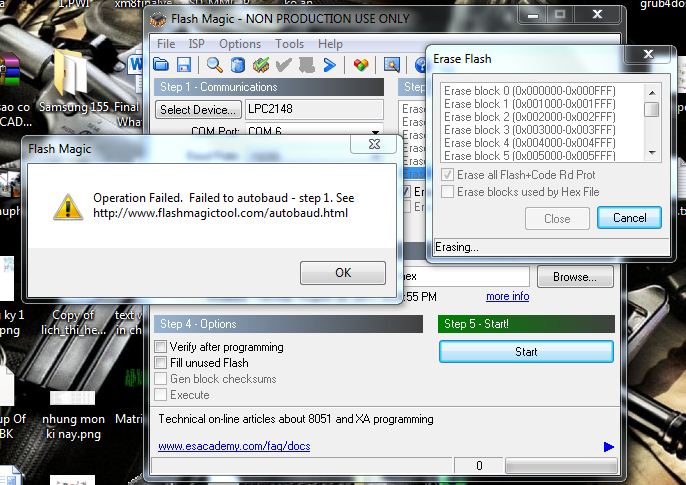Click the grey puzzle-piece toolbar icon

tap(307, 65)
